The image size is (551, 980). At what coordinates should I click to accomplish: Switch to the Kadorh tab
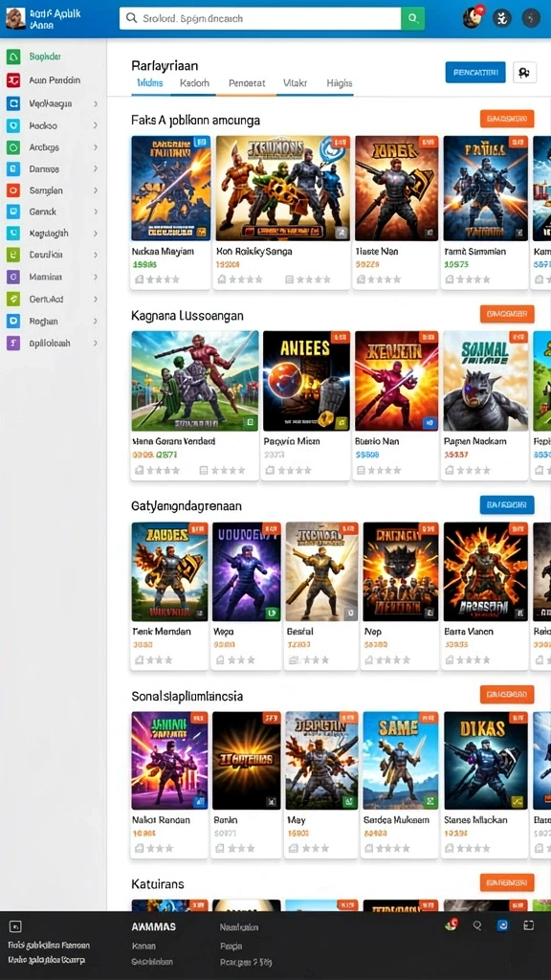(194, 82)
